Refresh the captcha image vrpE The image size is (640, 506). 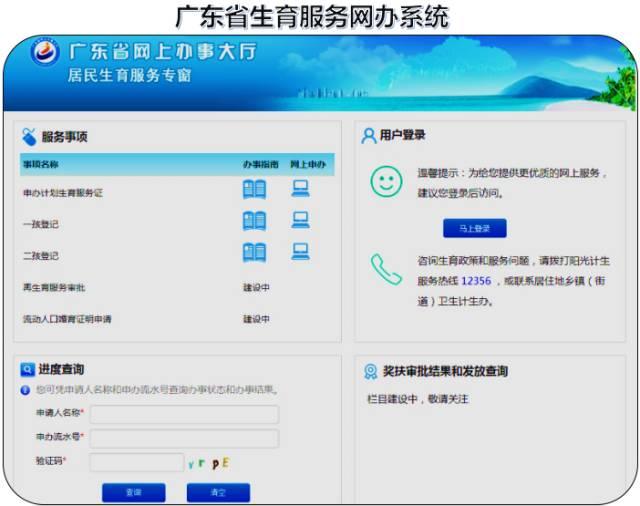pos(209,463)
